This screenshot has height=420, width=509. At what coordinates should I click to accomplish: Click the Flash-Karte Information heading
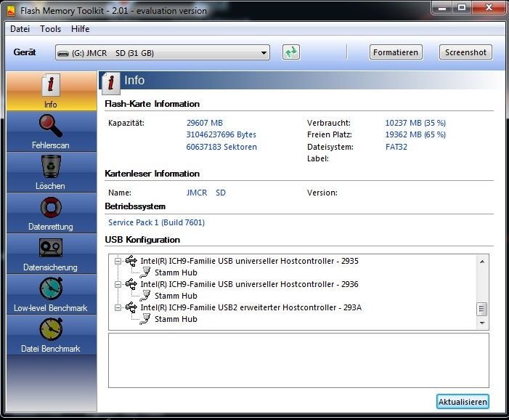pos(152,104)
